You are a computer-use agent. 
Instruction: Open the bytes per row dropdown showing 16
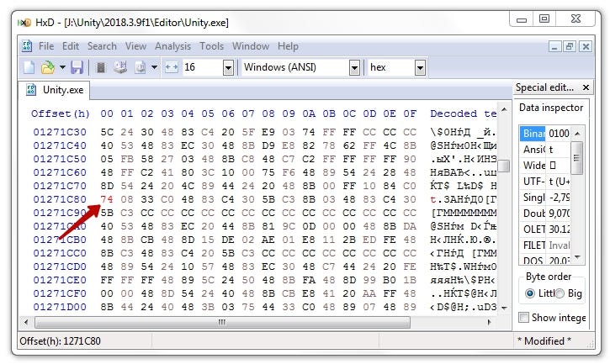pos(228,67)
